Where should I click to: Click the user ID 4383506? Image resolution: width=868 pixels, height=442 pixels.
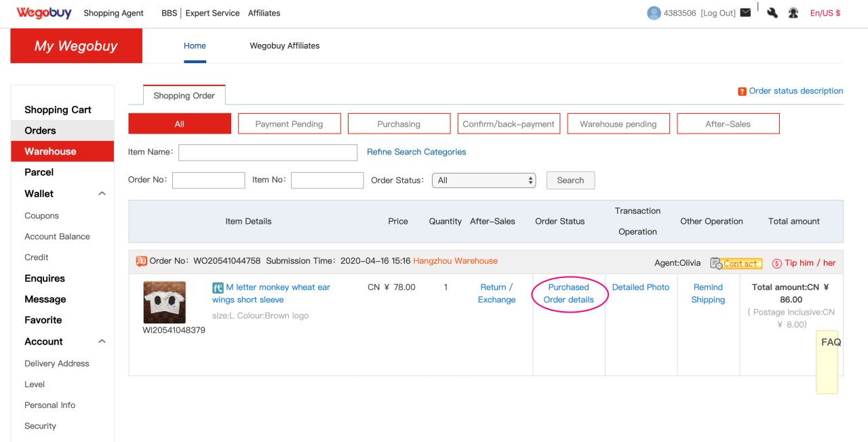click(679, 13)
